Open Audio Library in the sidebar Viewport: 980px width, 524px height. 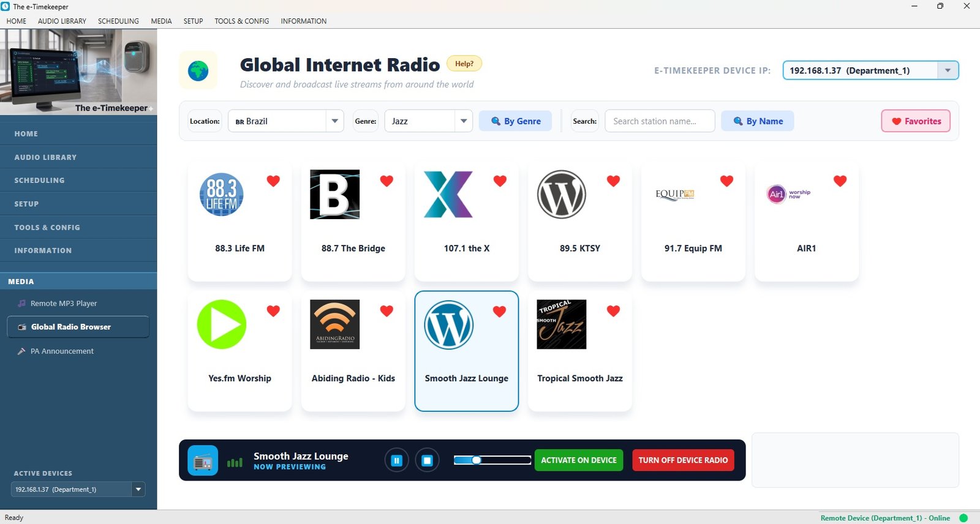coord(78,157)
